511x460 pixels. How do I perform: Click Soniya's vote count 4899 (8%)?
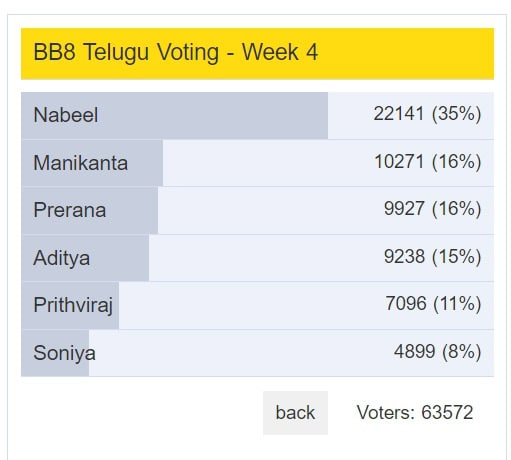pos(437,351)
